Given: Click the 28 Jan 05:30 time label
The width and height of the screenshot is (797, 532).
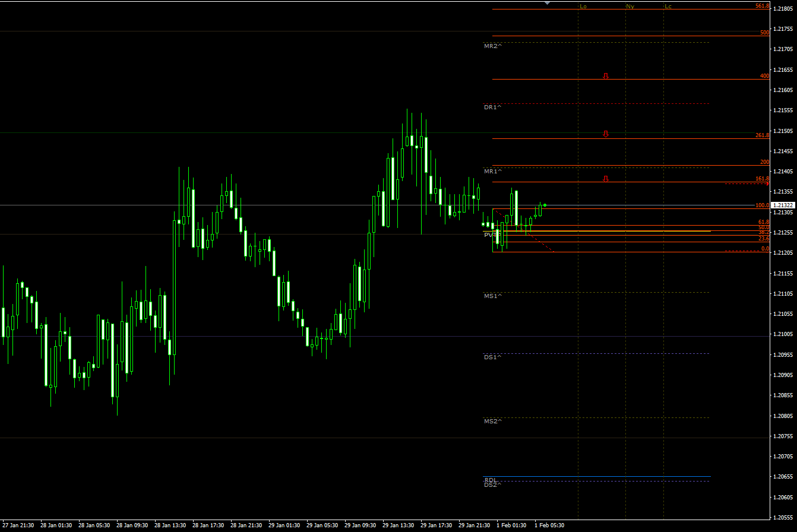Looking at the screenshot, I should 94,525.
